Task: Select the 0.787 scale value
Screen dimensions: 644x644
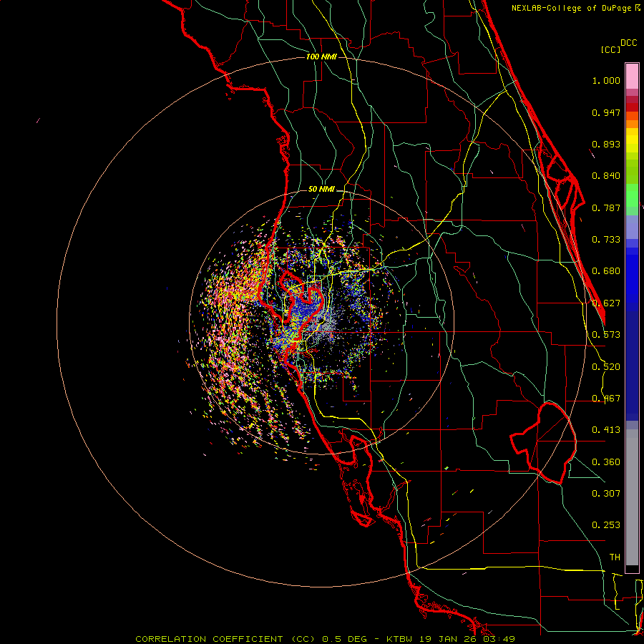Action: click(606, 208)
